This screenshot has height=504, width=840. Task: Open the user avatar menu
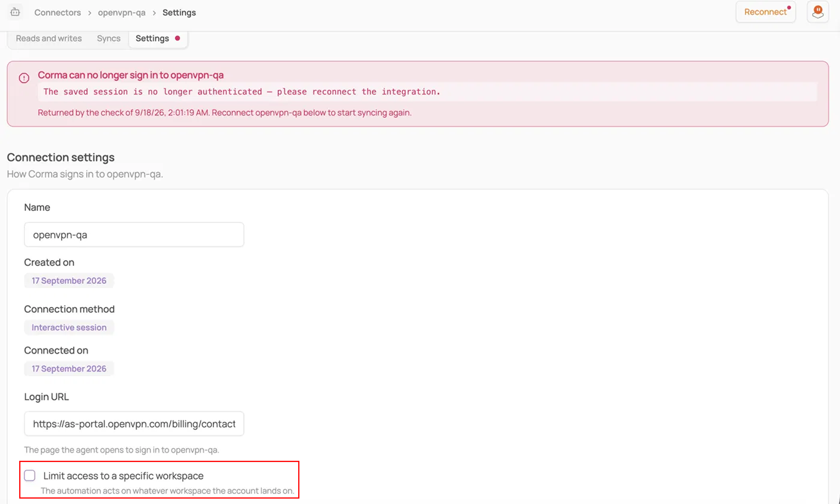818,12
